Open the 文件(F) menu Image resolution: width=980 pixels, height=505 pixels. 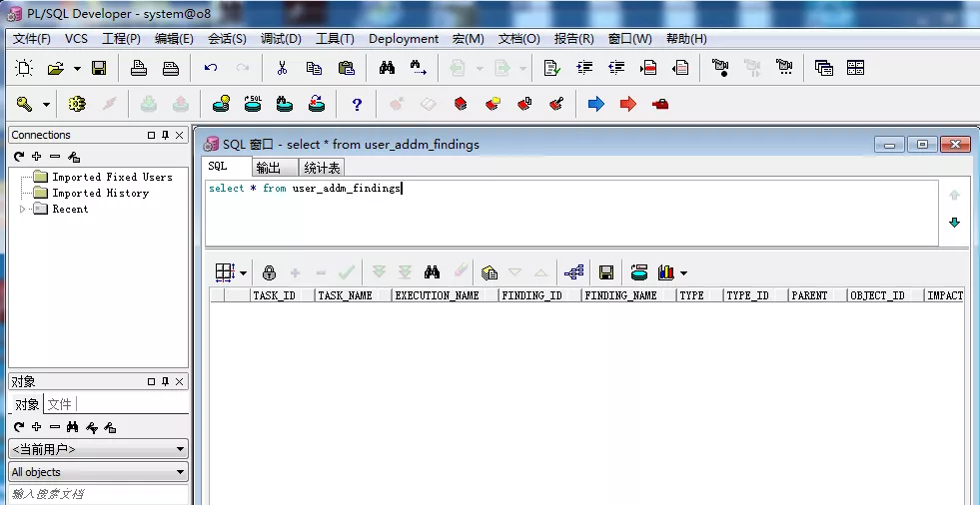coord(32,39)
